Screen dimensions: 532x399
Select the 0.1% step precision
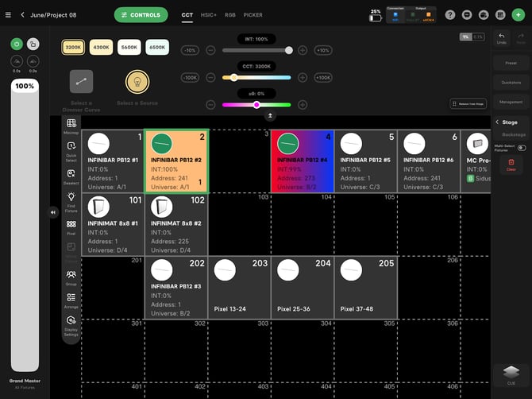[478, 37]
